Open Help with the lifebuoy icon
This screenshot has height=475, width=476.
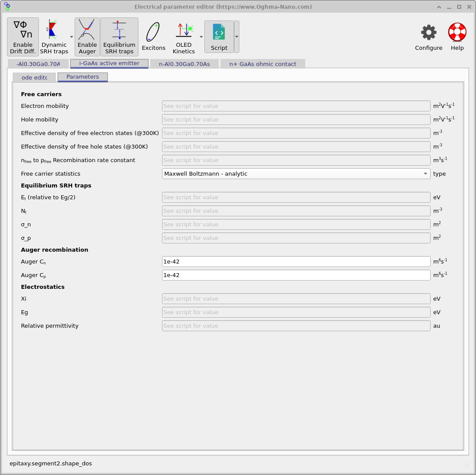coord(457,37)
